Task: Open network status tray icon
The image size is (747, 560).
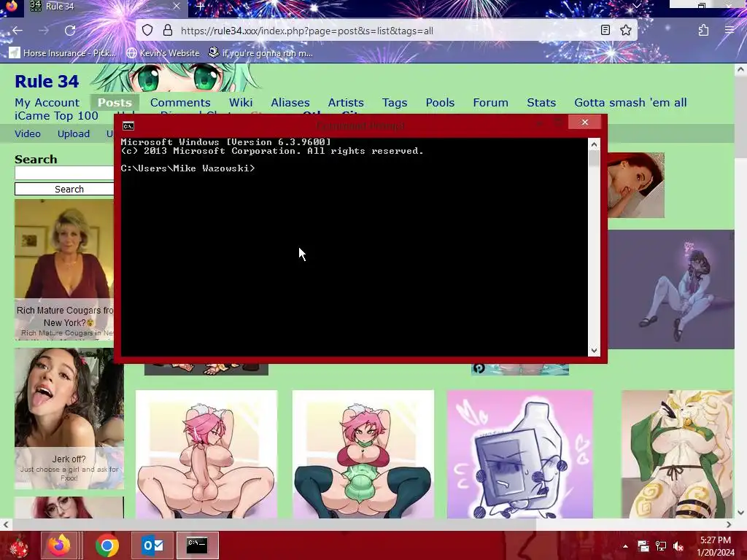Action: click(x=661, y=546)
